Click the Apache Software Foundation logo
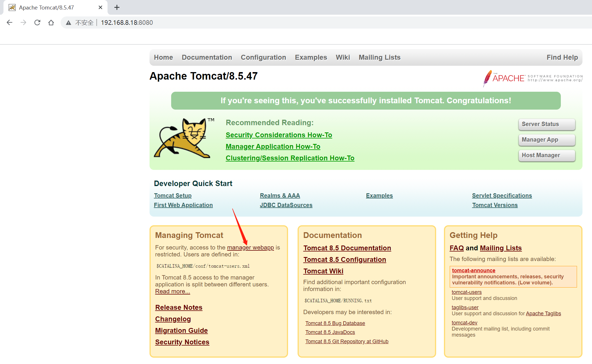 tap(533, 78)
